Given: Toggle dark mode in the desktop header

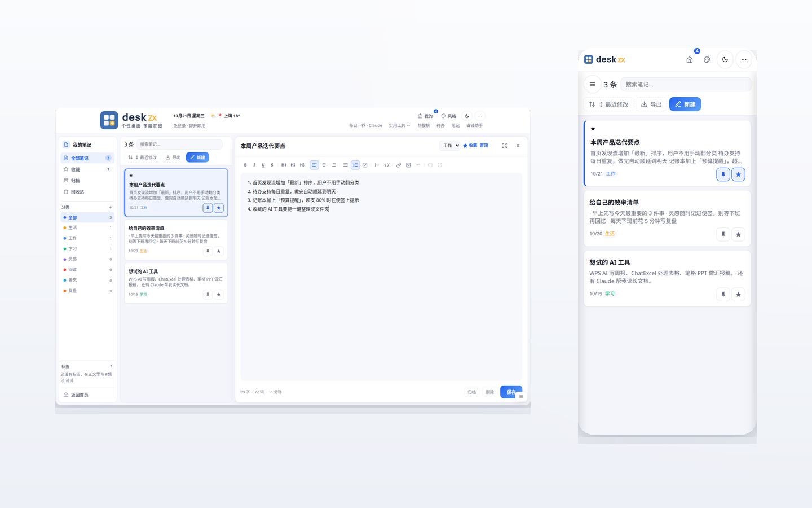Looking at the screenshot, I should coord(467,116).
